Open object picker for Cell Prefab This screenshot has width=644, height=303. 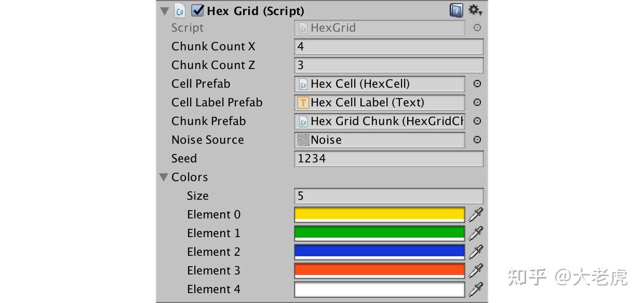[x=477, y=84]
